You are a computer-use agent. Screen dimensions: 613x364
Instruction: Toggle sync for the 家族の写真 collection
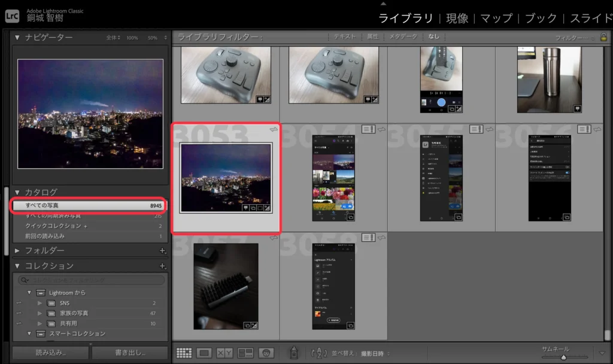(19, 313)
